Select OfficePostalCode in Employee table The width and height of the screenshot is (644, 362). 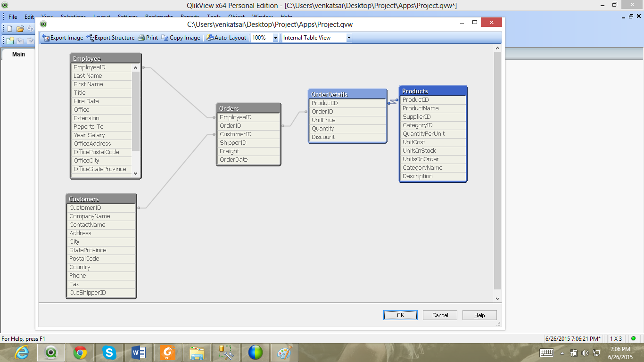coord(102,152)
